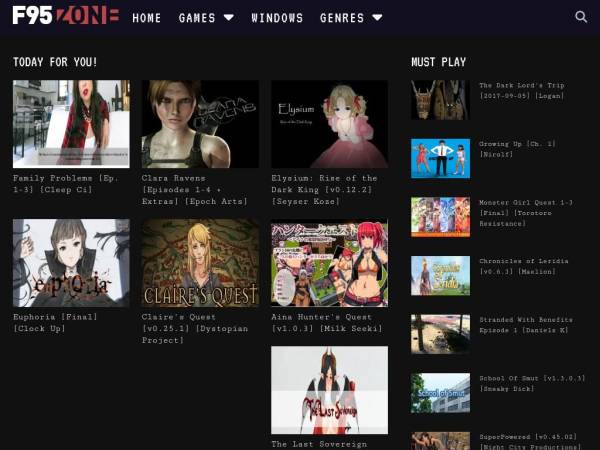Open the GENRES menu
This screenshot has height=450, width=600.
tap(342, 18)
